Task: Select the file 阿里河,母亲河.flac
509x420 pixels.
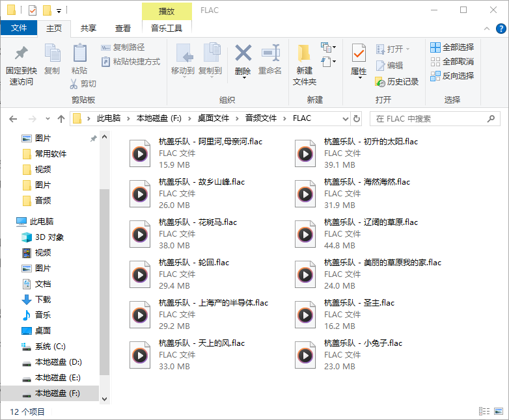Action: [x=196, y=153]
